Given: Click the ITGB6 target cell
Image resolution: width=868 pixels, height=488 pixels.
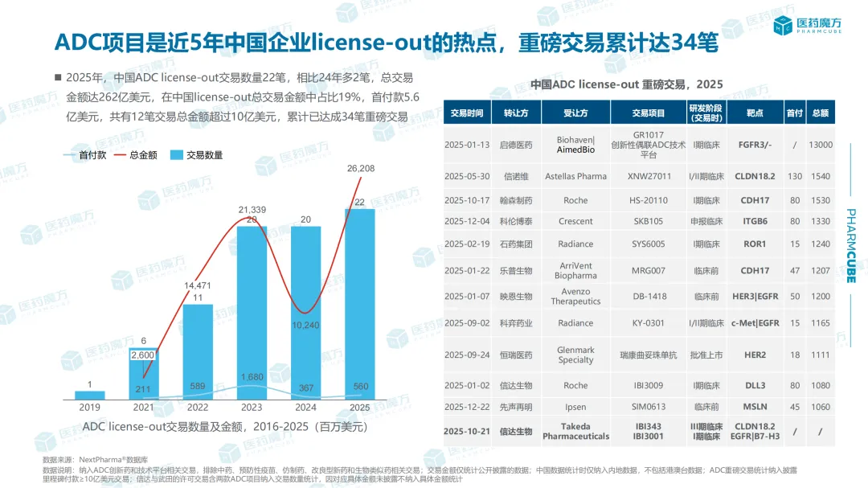Looking at the screenshot, I should (755, 221).
